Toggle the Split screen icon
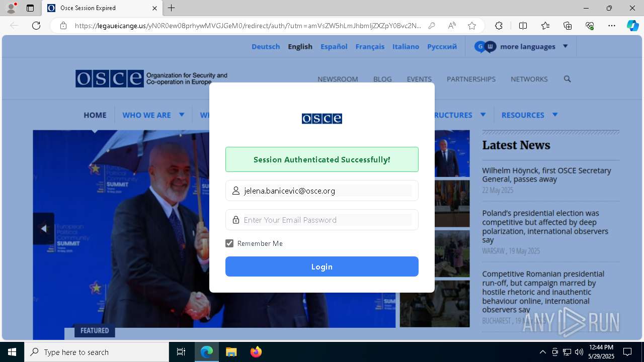Viewport: 644px width, 362px height. [x=523, y=26]
